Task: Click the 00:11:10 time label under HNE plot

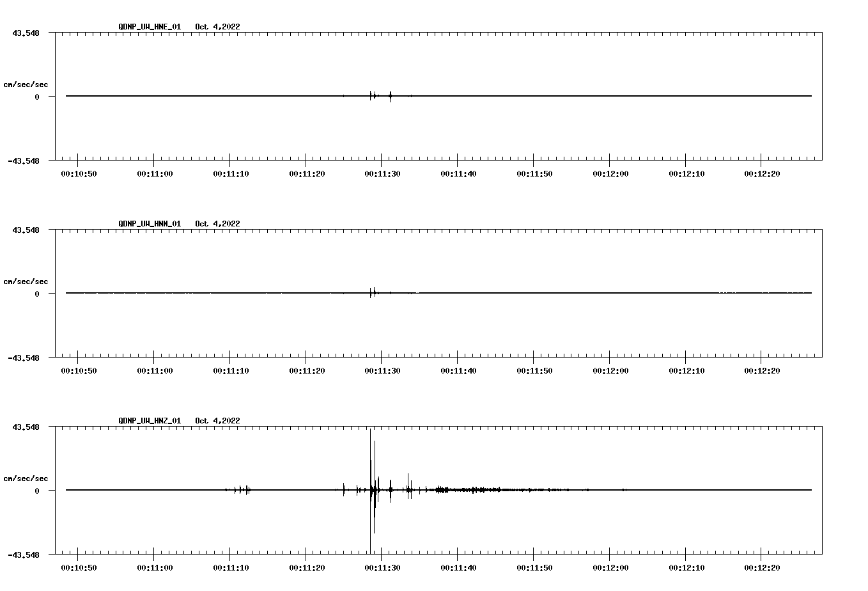Action: pyautogui.click(x=231, y=174)
